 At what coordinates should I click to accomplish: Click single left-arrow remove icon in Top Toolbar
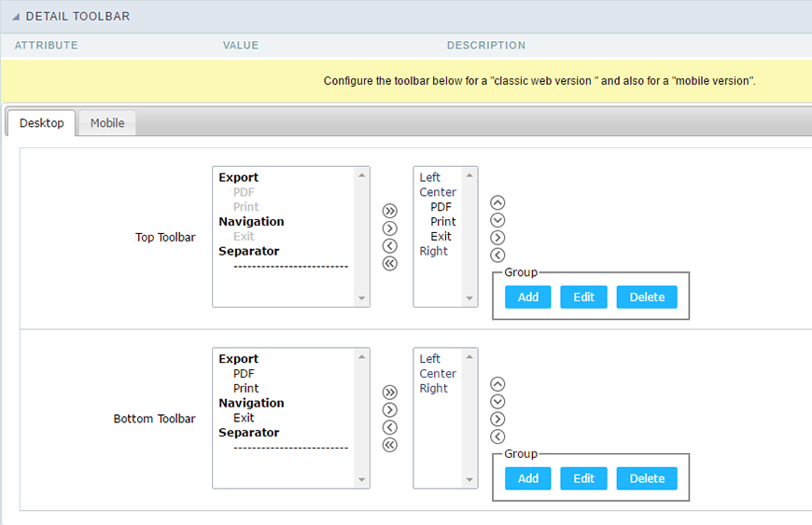[x=390, y=246]
